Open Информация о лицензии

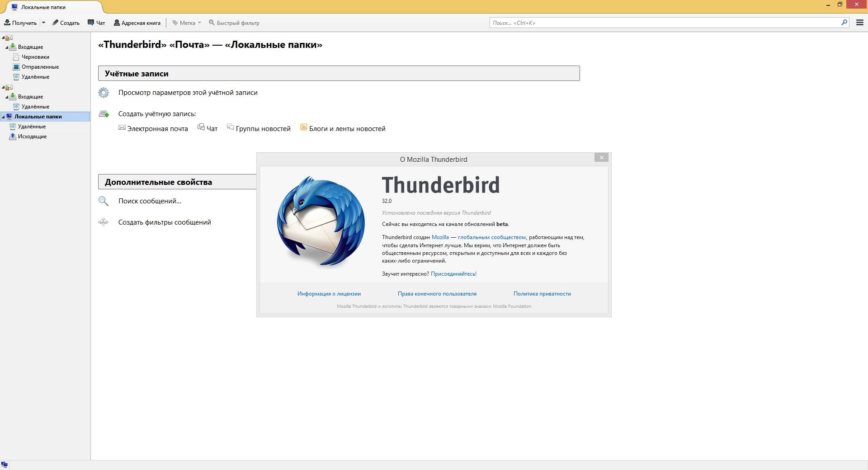pyautogui.click(x=329, y=294)
